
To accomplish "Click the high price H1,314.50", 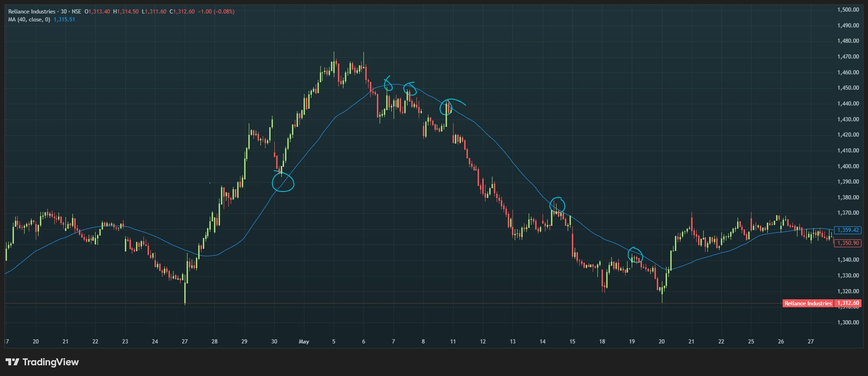I will tap(126, 12).
